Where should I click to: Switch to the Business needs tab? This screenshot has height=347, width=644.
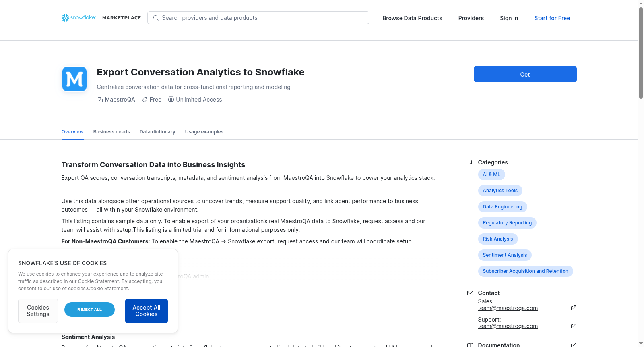pos(111,132)
